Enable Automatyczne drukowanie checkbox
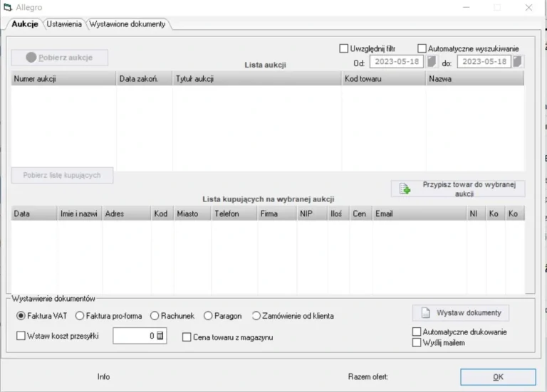The height and width of the screenshot is (392, 547). pyautogui.click(x=417, y=332)
